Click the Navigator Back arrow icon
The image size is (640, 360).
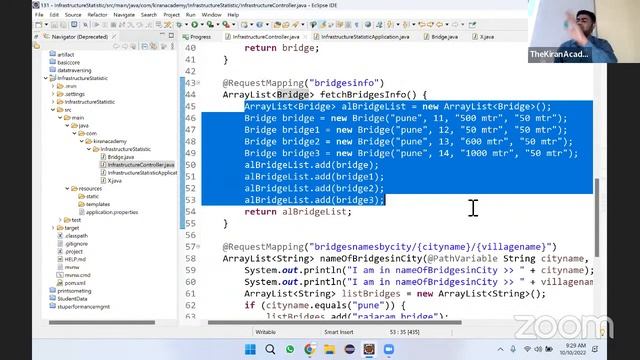click(x=116, y=47)
